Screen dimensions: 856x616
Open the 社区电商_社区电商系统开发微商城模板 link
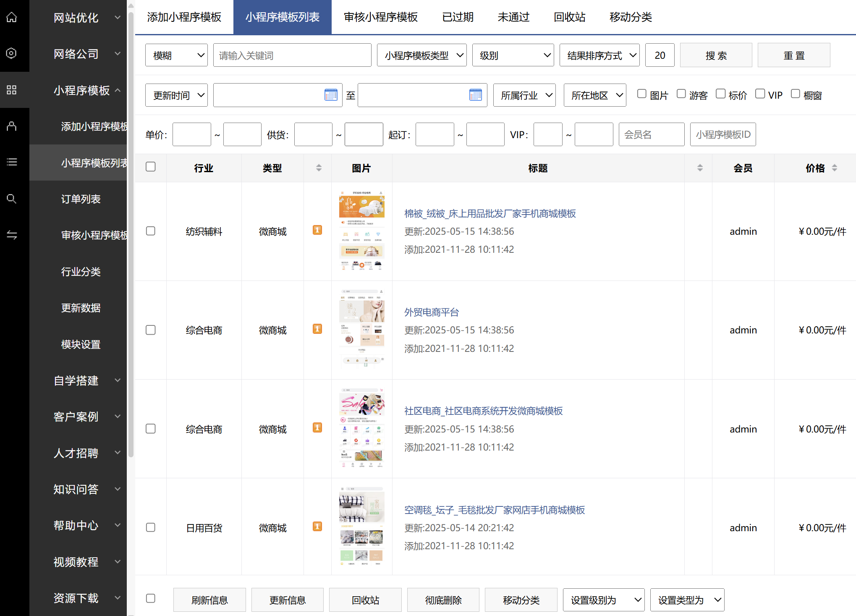click(483, 411)
